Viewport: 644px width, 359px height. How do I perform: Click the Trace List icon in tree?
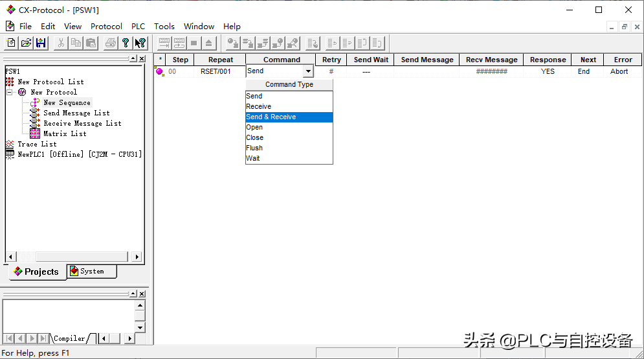click(10, 144)
